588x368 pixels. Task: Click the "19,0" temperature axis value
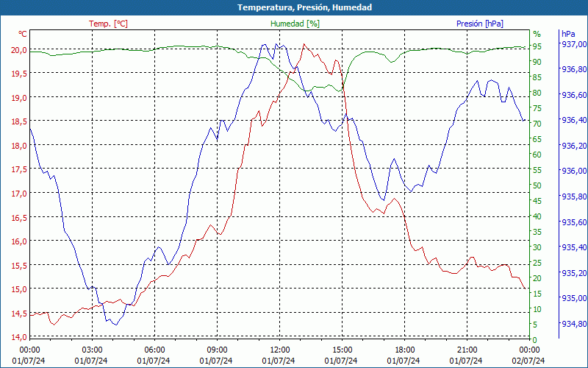19,98
